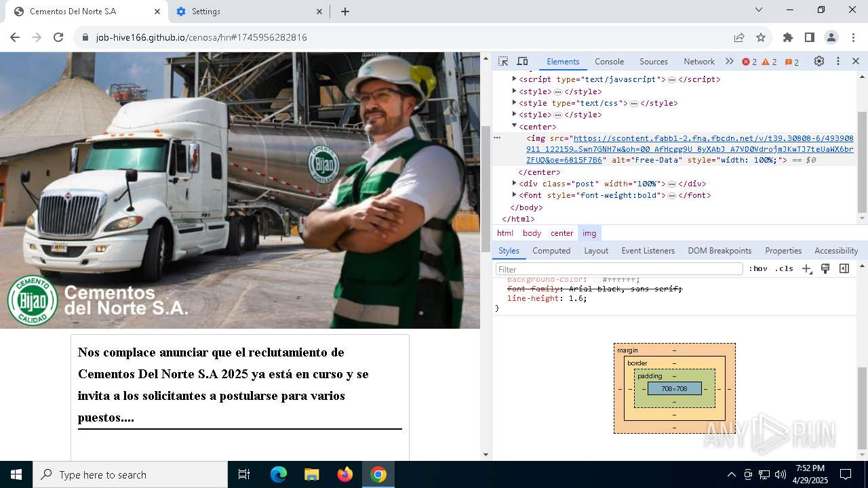Image resolution: width=868 pixels, height=488 pixels.
Task: Open File Explorer from taskbar
Action: 312,474
